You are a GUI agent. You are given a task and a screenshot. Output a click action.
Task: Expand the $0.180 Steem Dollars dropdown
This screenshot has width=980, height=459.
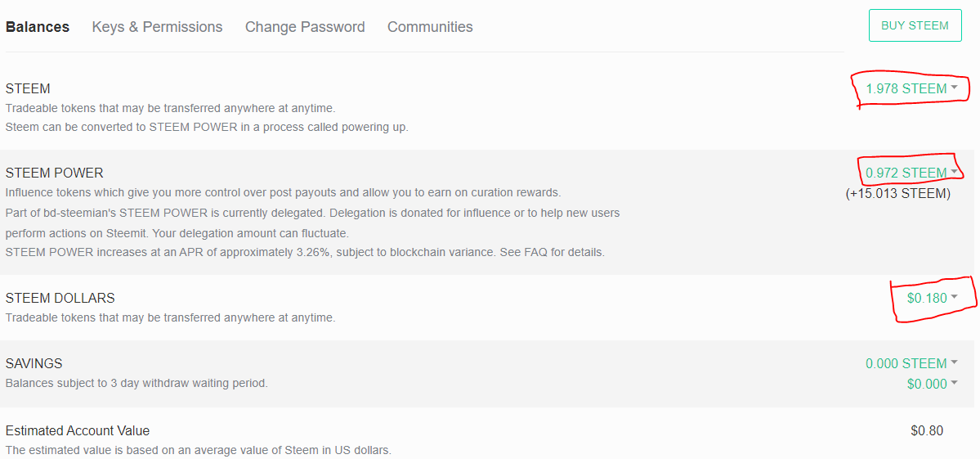point(932,298)
